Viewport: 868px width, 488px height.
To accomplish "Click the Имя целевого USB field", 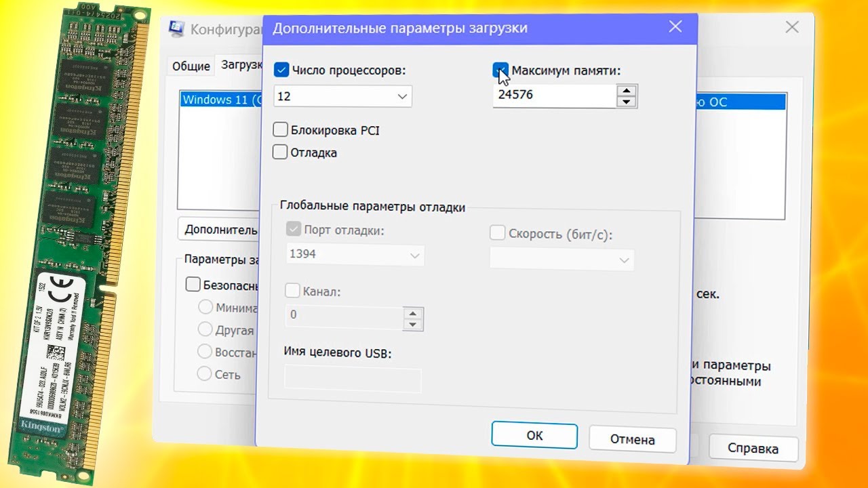I will coord(353,380).
